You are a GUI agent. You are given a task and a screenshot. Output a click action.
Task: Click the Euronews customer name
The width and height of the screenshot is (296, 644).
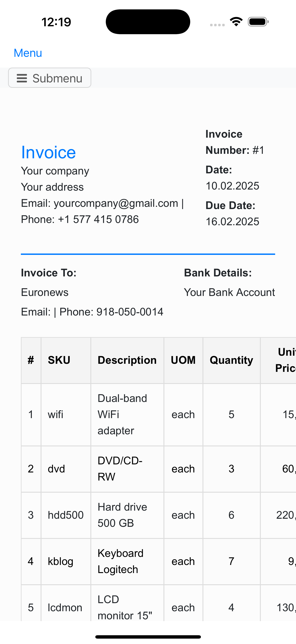tap(45, 292)
